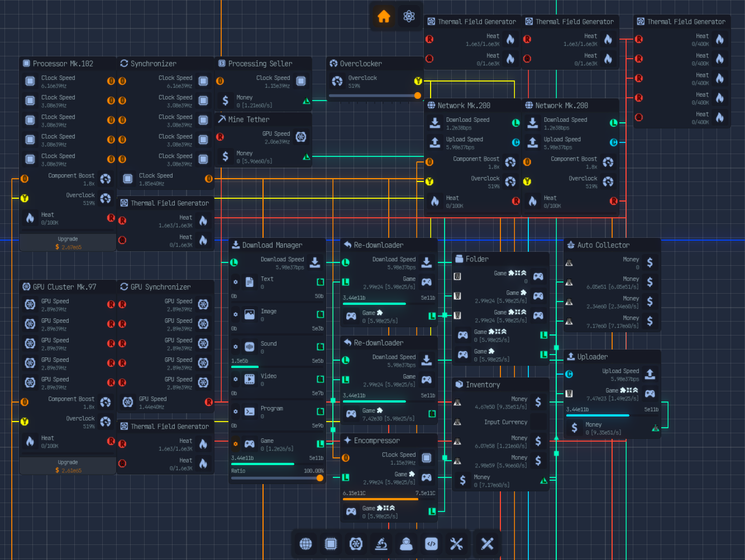Select the processor chip icon in bottom toolbar
Viewport: 745px width, 560px height.
tap(331, 544)
